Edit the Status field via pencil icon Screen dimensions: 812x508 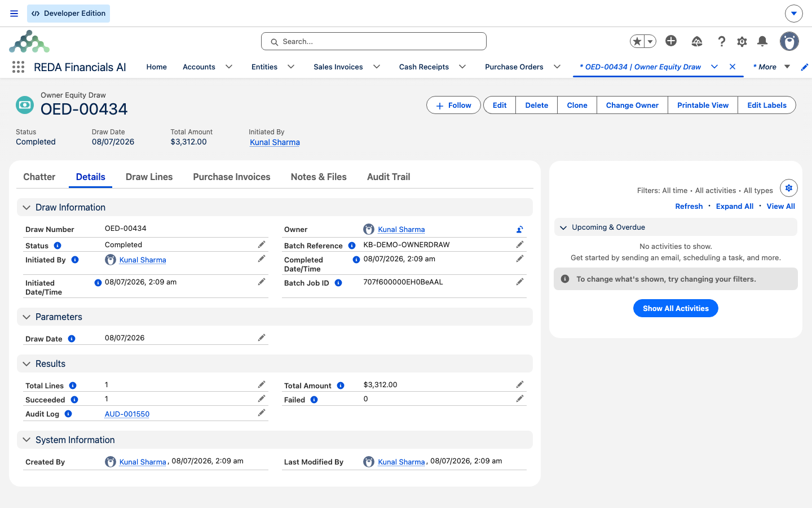(262, 244)
